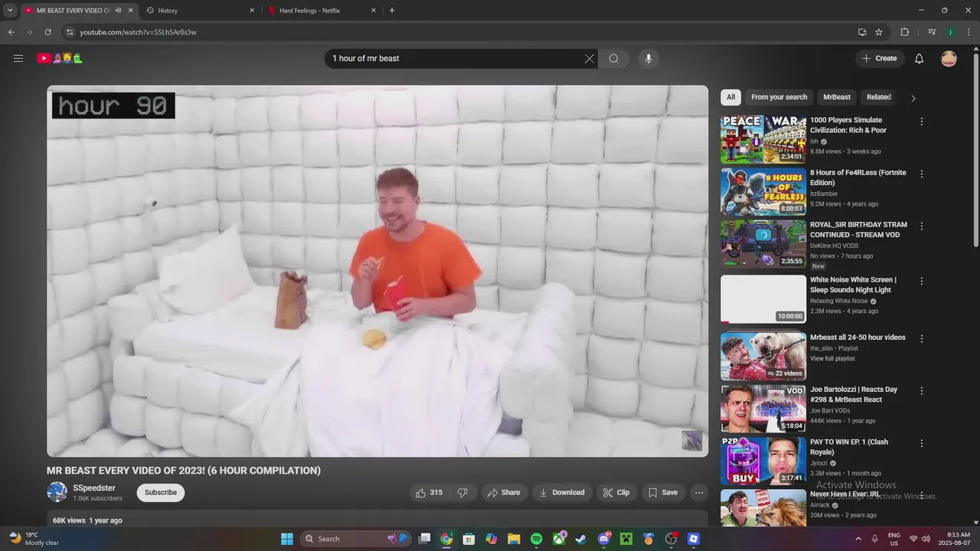Open Steam from taskbar
Screen dimensions: 980x551
(581, 539)
